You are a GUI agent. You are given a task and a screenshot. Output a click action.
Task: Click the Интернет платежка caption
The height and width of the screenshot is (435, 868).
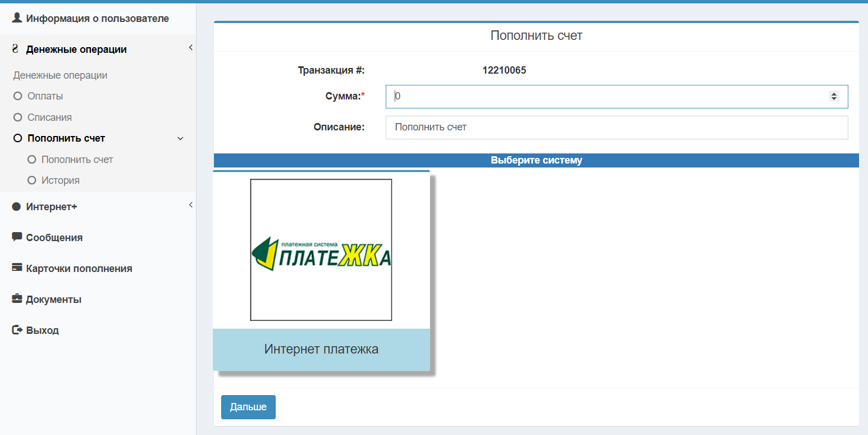321,349
